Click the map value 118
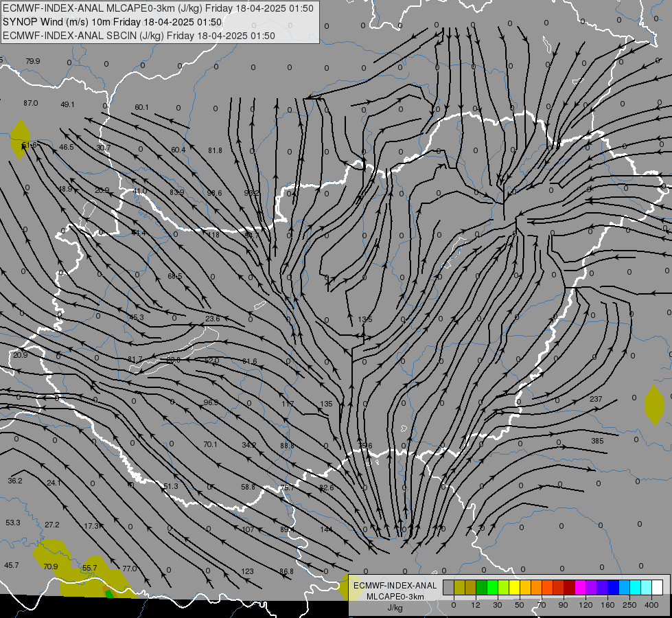This screenshot has height=618, width=672. pos(213,235)
